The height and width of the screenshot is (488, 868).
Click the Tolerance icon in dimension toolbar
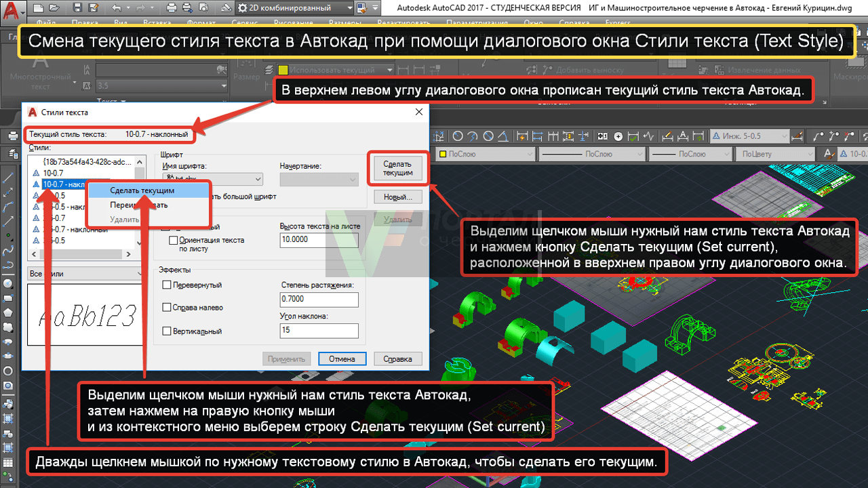click(x=604, y=136)
